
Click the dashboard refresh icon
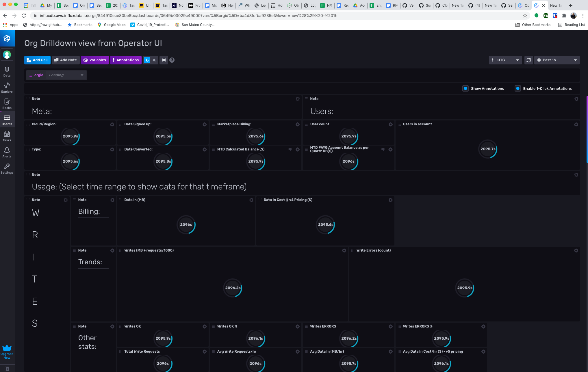(x=528, y=60)
